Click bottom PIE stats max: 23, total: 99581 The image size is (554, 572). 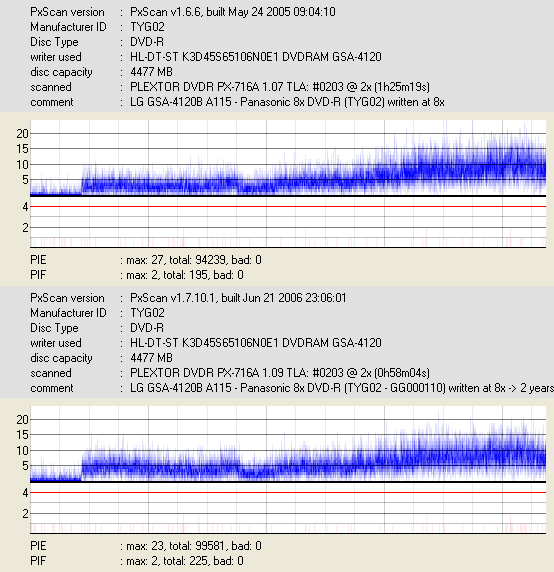pos(194,546)
